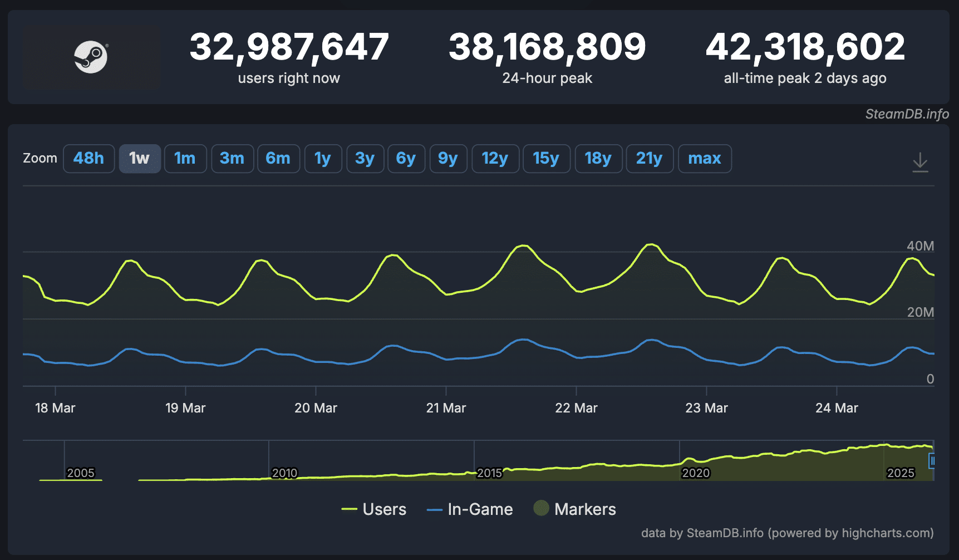959x560 pixels.
Task: Switch zoom to 48h
Action: [88, 159]
